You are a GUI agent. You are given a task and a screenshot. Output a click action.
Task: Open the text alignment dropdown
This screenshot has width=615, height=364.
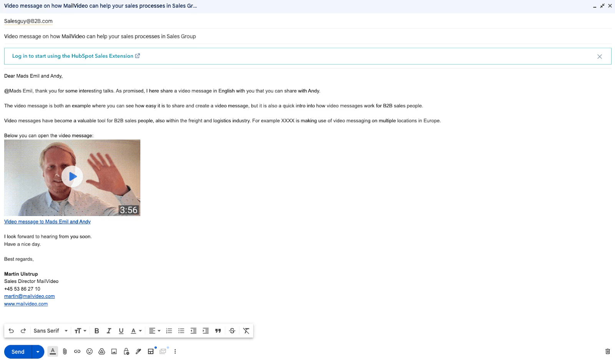155,331
